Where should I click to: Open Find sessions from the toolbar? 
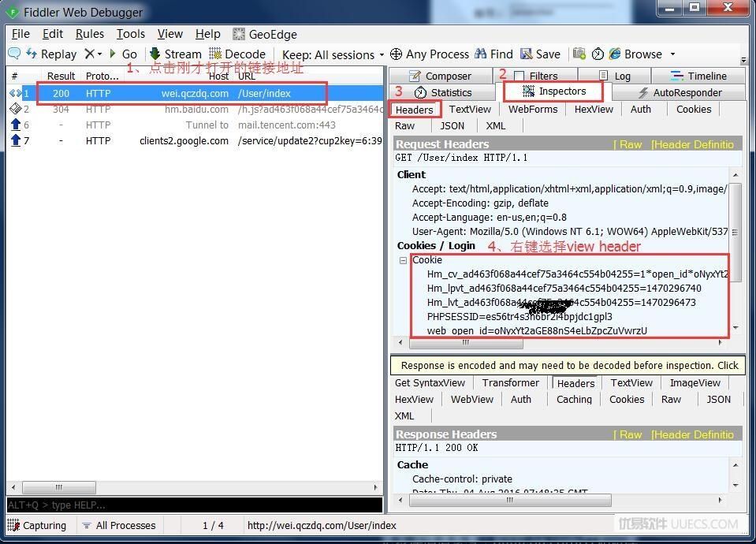tap(493, 54)
